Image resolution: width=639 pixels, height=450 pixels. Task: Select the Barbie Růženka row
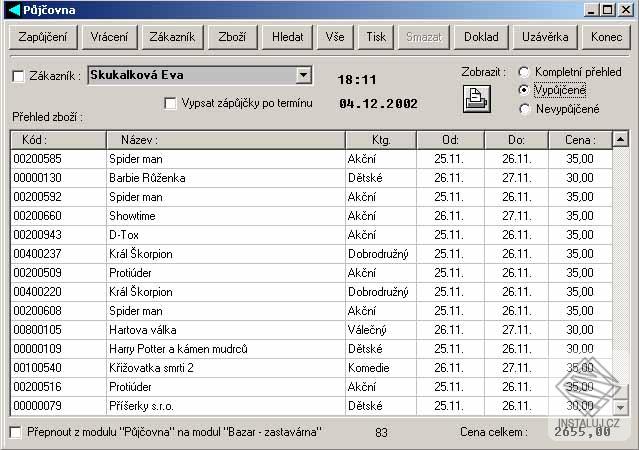[x=311, y=178]
